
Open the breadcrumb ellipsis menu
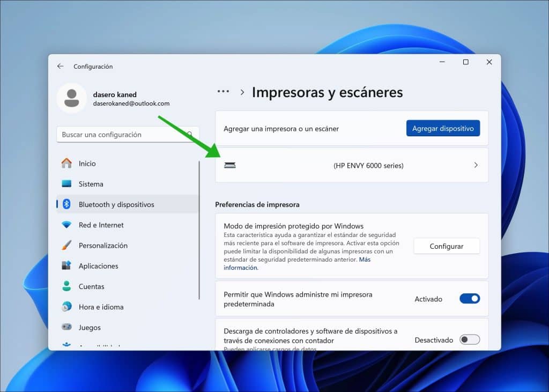point(224,92)
